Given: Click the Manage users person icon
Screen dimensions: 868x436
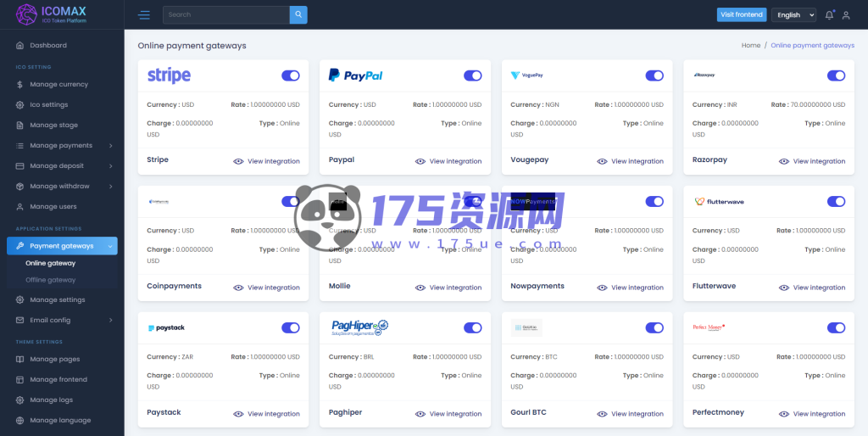Looking at the screenshot, I should click(20, 207).
